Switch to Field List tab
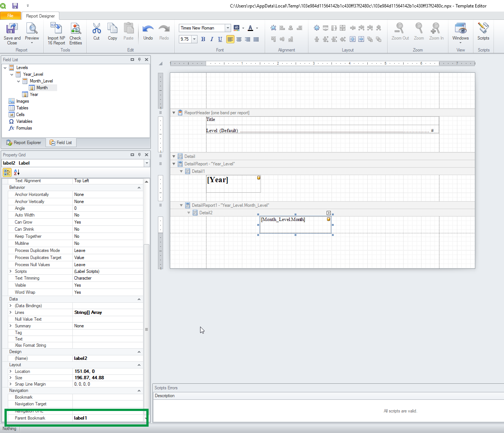Viewport: 504px width, 433px height. point(61,143)
